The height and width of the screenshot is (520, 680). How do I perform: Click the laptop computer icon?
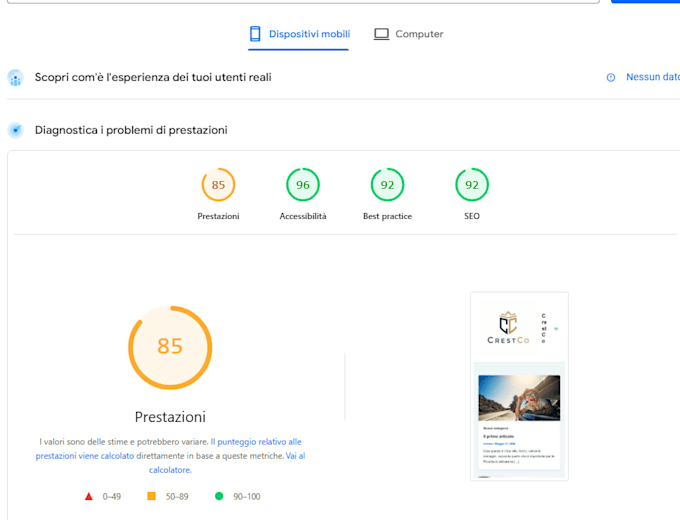coord(381,34)
